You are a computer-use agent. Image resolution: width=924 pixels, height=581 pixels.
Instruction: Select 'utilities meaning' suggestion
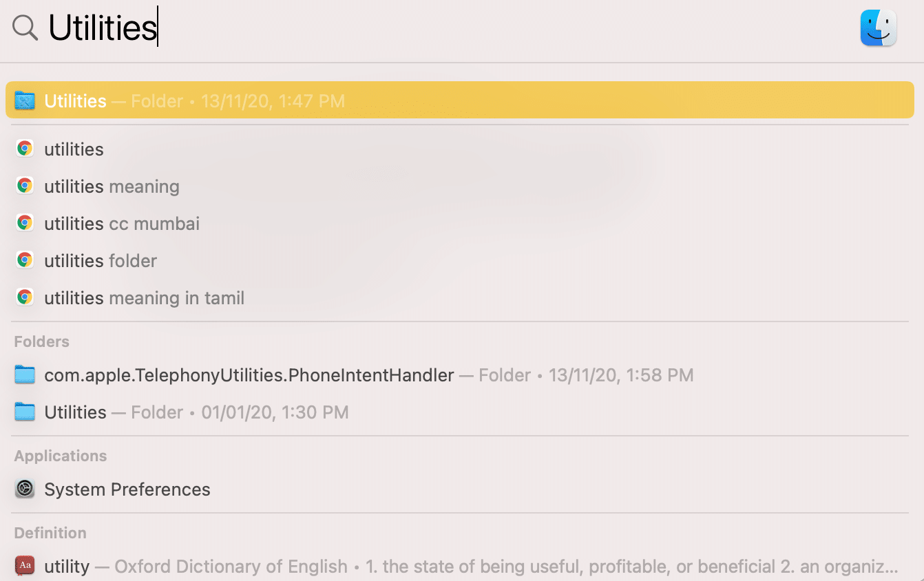tap(112, 187)
